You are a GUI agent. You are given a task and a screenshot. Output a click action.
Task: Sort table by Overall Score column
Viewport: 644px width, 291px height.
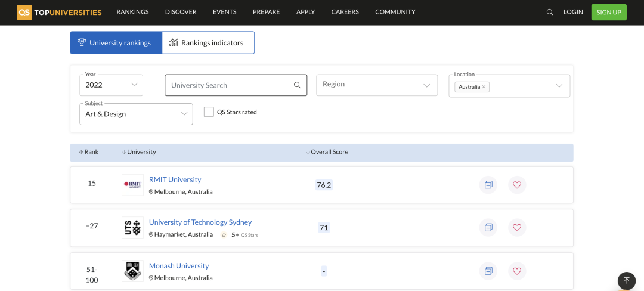tap(327, 152)
